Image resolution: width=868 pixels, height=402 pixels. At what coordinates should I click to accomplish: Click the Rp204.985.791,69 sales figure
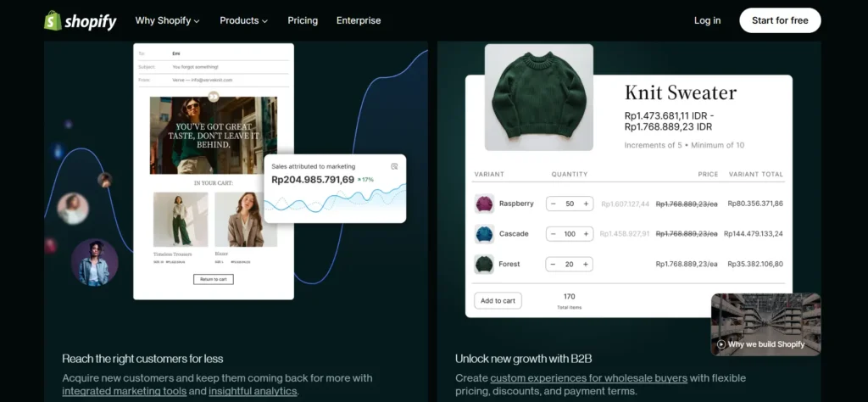(x=313, y=180)
